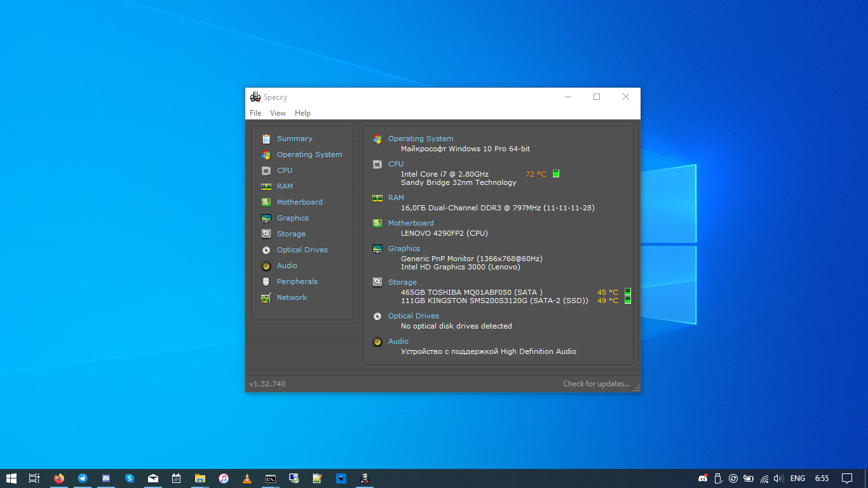868x488 pixels.
Task: Click the 'Generic PnP Monitor' line
Action: click(x=471, y=259)
